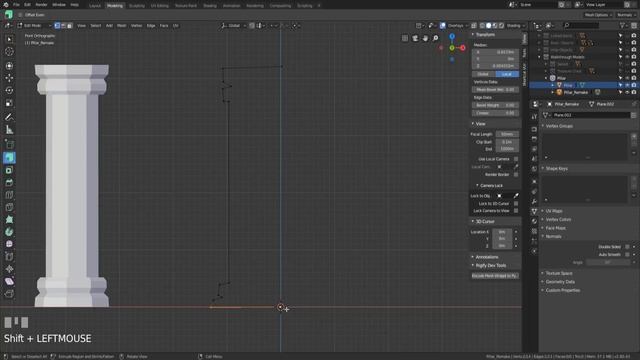Open the Vertex menu in viewport header
Screen dimensions: 640x360
(x=136, y=25)
